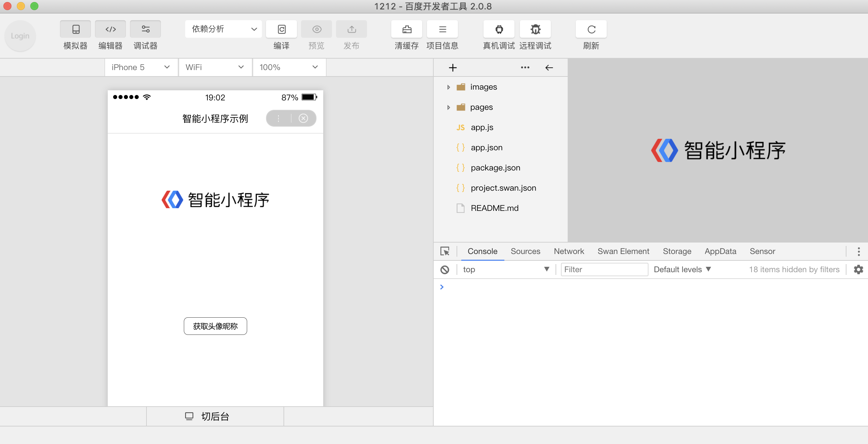
Task: Open the README.md file
Action: [500, 208]
